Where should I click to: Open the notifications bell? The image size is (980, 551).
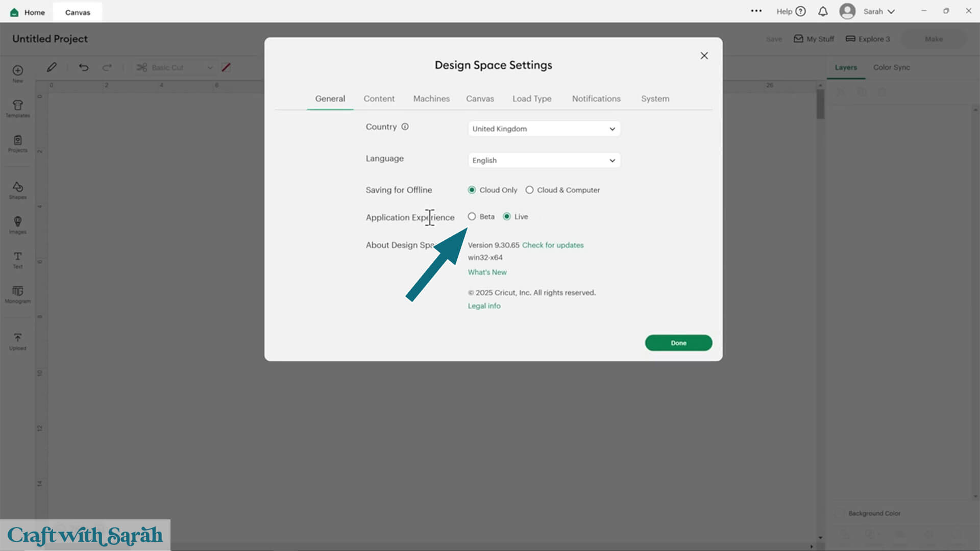click(823, 11)
